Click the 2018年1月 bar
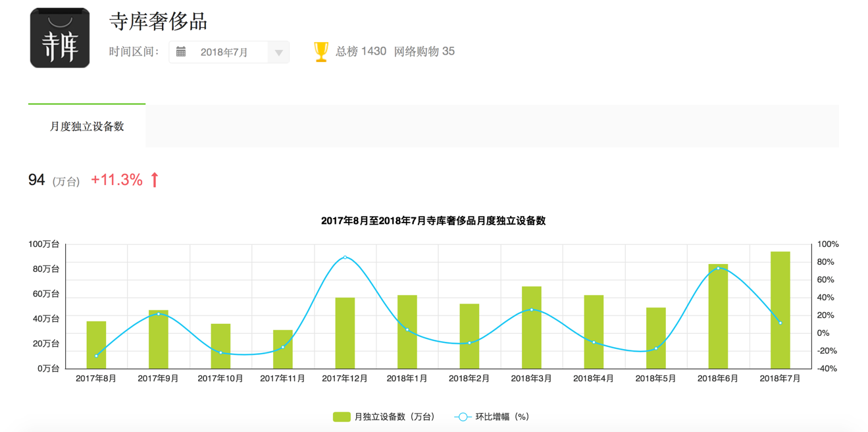 click(407, 332)
